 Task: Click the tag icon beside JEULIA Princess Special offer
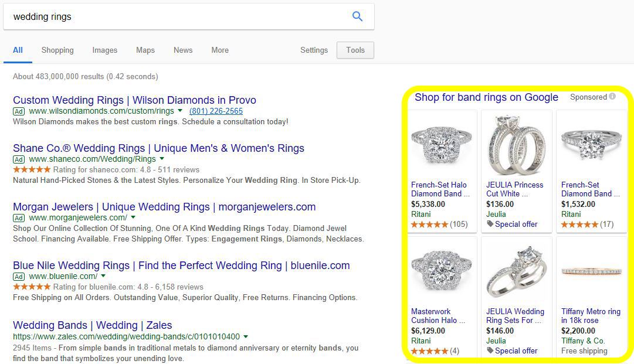tap(490, 224)
